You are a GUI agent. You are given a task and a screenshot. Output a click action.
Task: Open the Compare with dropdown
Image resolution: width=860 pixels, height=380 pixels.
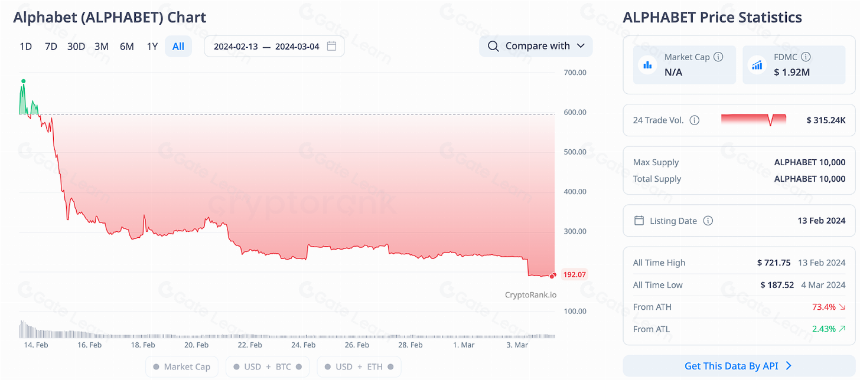click(x=536, y=46)
